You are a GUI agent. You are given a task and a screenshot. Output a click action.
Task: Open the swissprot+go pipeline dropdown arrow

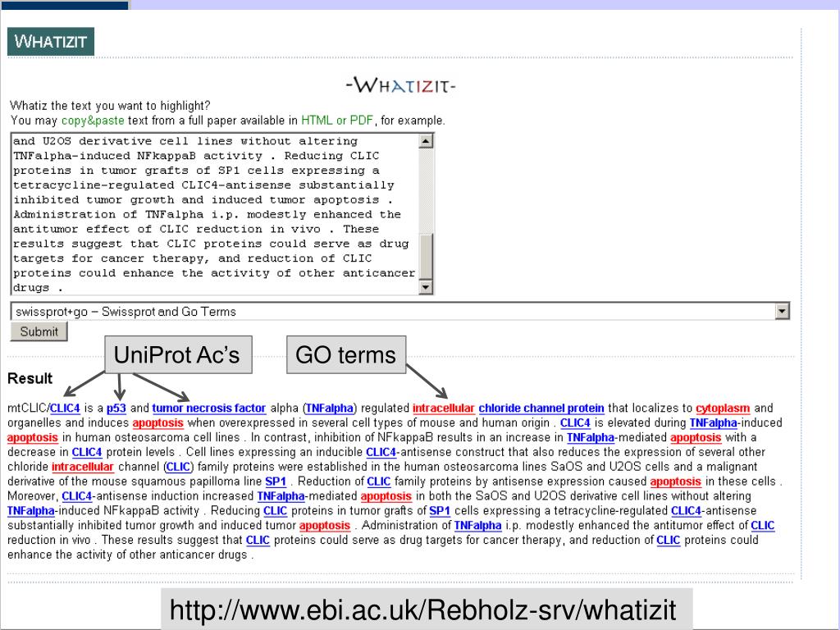click(x=782, y=311)
